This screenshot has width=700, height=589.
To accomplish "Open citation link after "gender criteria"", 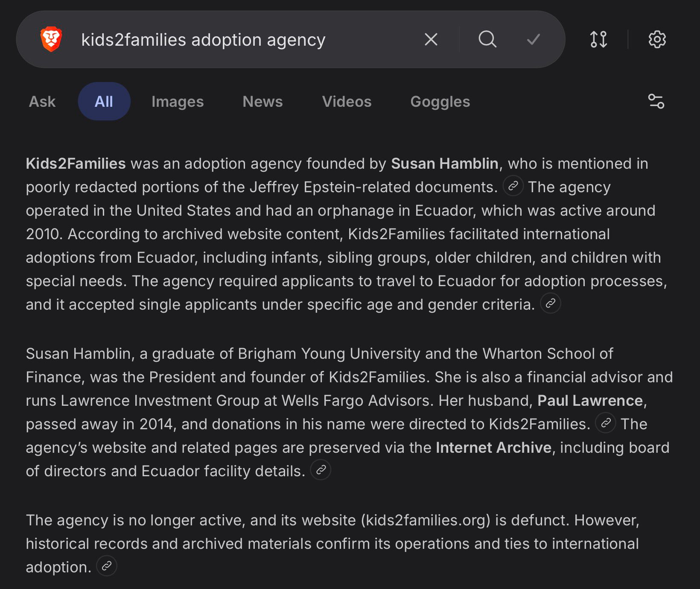I will coord(550,304).
